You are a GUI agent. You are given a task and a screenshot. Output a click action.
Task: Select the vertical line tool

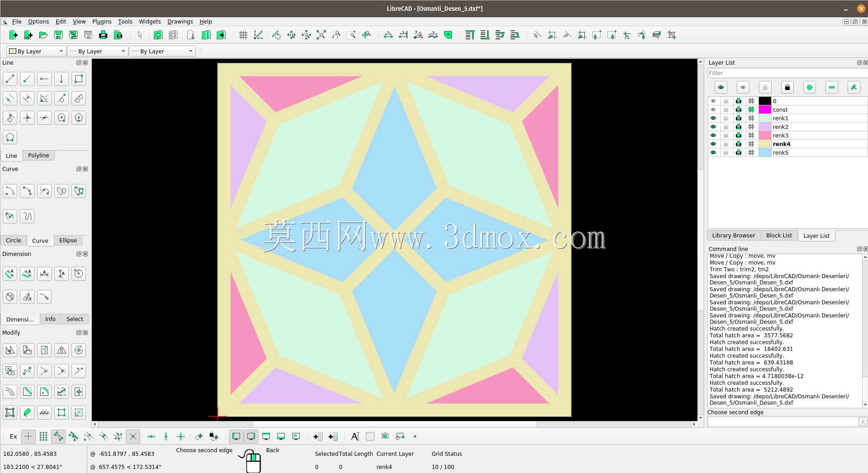tap(62, 79)
